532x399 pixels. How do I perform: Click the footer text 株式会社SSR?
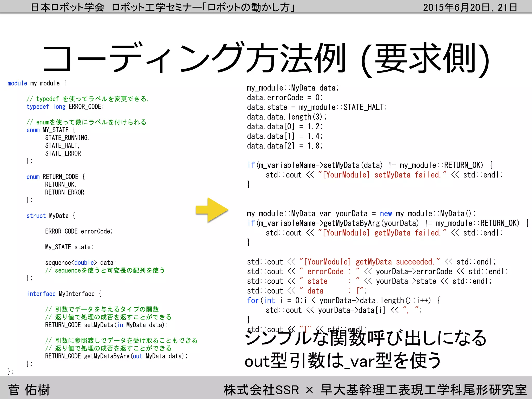(261, 390)
